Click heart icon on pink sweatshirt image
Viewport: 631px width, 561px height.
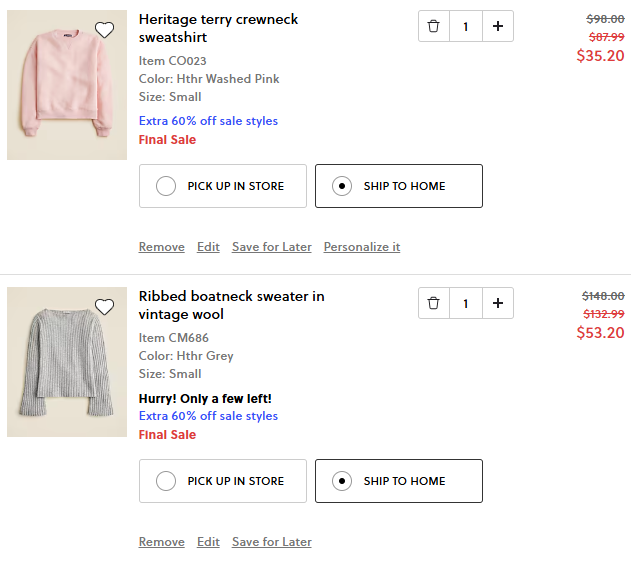pyautogui.click(x=104, y=30)
